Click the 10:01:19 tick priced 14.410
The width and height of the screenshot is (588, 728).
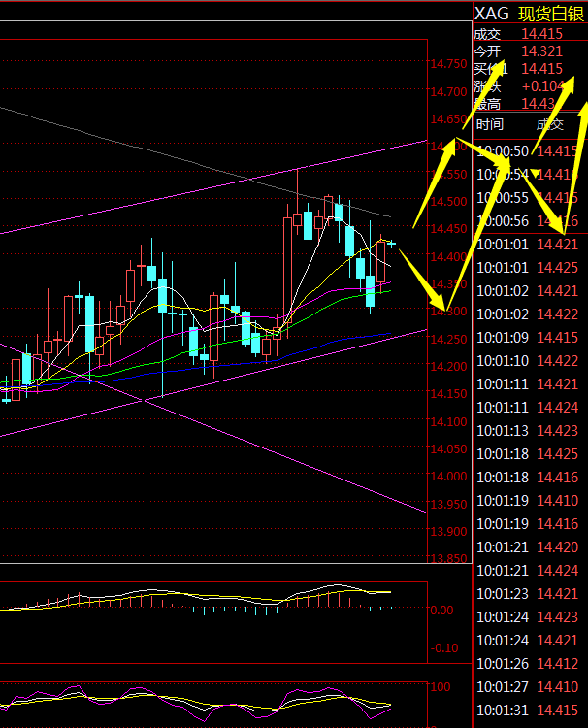pyautogui.click(x=527, y=501)
